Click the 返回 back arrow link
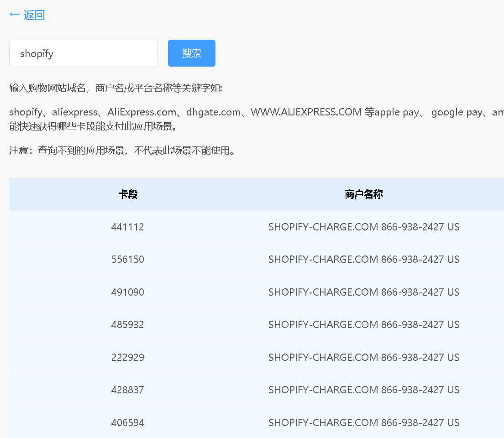The width and height of the screenshot is (504, 438). [x=27, y=15]
